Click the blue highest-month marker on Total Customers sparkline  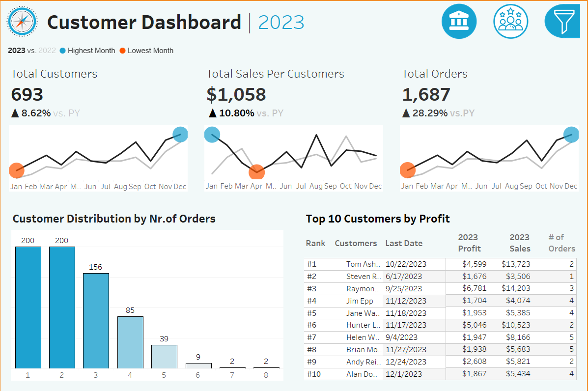pos(180,134)
